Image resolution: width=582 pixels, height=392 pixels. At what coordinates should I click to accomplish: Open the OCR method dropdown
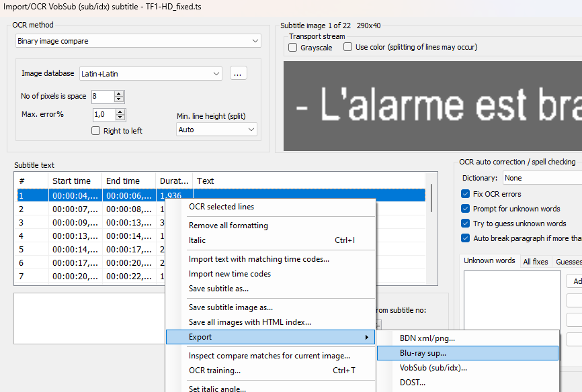tap(138, 40)
